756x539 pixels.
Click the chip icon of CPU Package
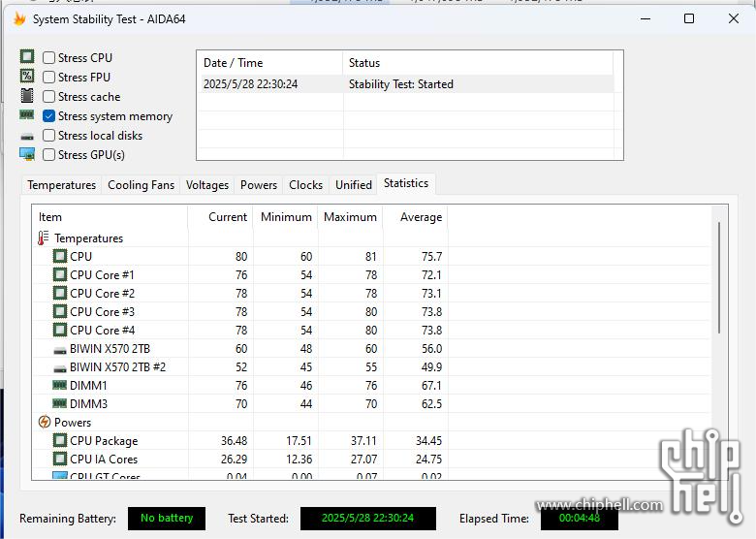point(60,440)
